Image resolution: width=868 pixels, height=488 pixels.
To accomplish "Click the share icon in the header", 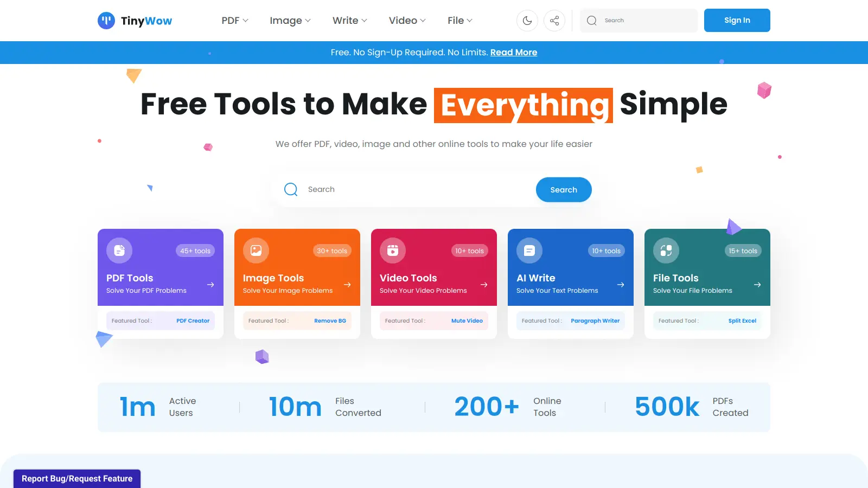I will pyautogui.click(x=554, y=20).
